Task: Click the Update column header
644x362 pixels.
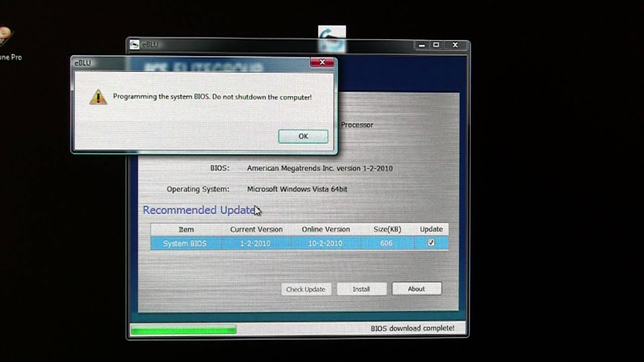Action: click(431, 229)
